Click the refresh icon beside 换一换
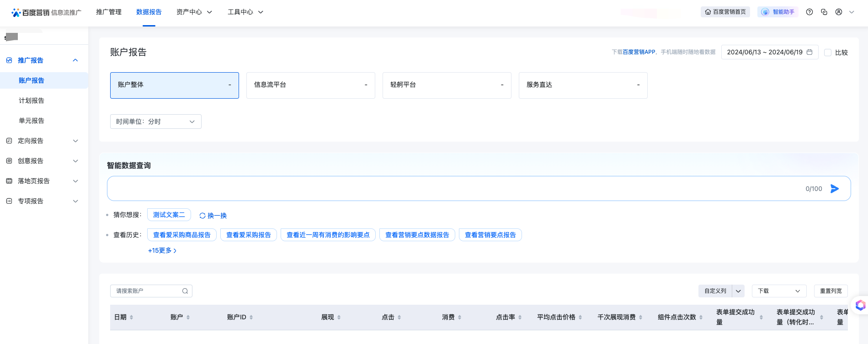The width and height of the screenshot is (868, 344). point(202,216)
